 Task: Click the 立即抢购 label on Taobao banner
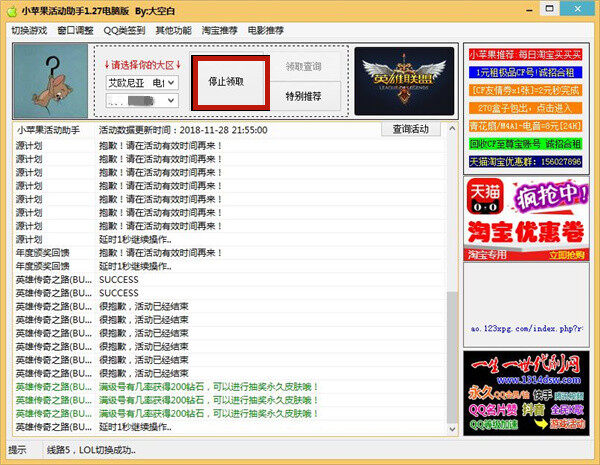click(567, 255)
